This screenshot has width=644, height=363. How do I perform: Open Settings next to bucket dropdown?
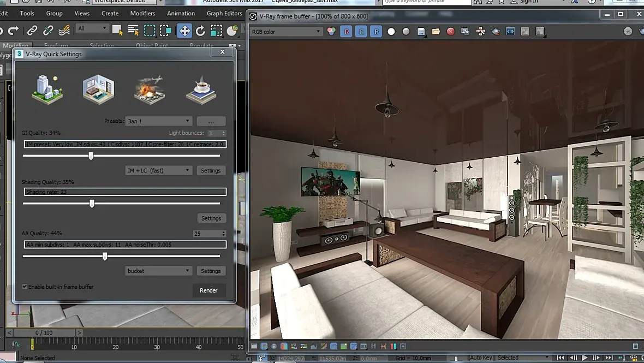tap(211, 271)
